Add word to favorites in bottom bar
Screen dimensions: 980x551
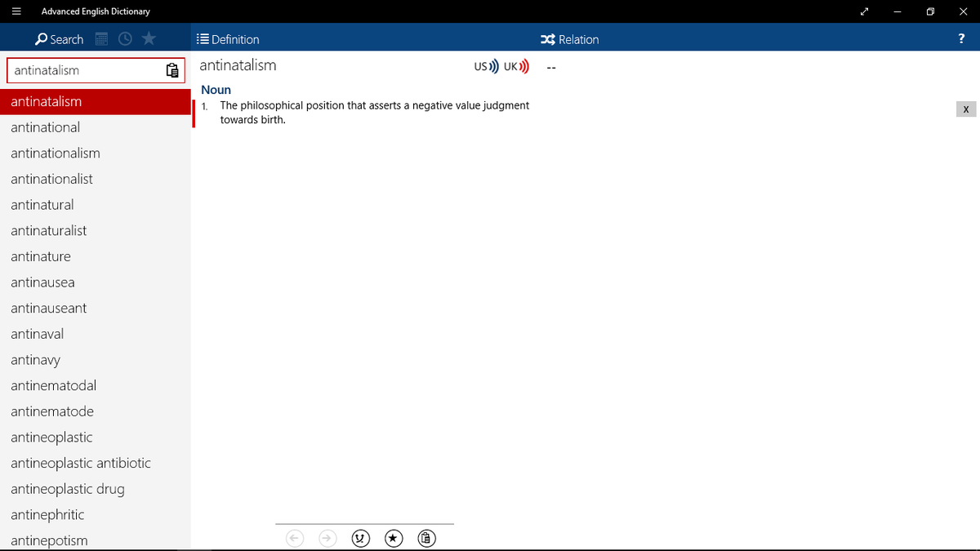[x=394, y=538]
